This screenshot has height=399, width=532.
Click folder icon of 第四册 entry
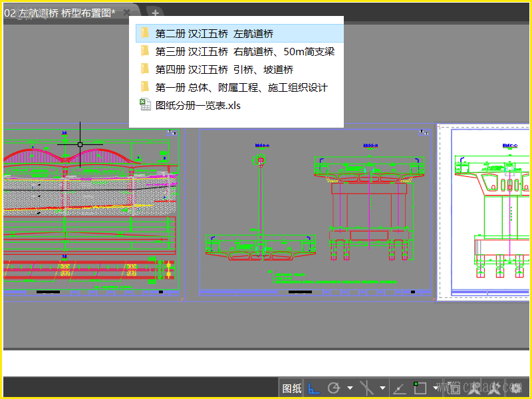[145, 69]
